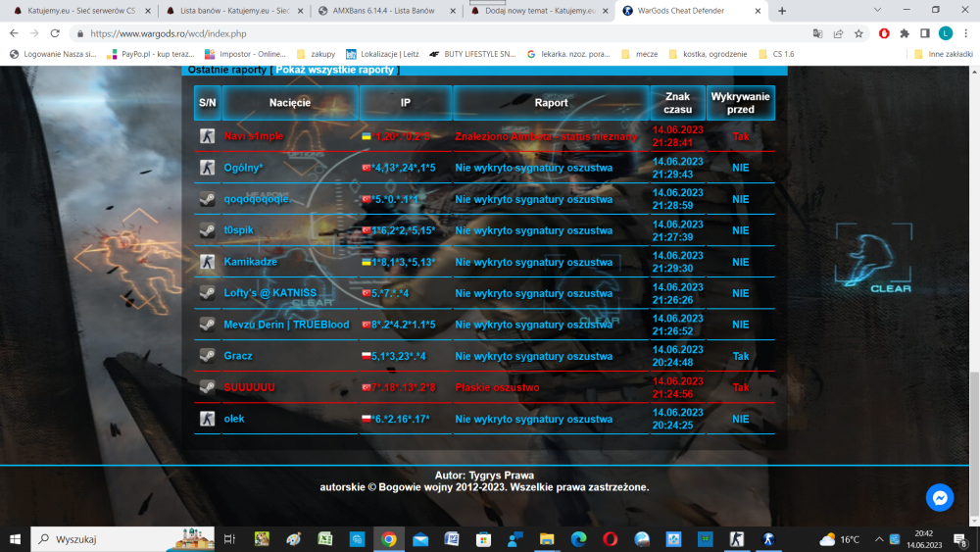The image size is (980, 552).
Task: Open Opera browser from the taskbar
Action: pyautogui.click(x=610, y=539)
